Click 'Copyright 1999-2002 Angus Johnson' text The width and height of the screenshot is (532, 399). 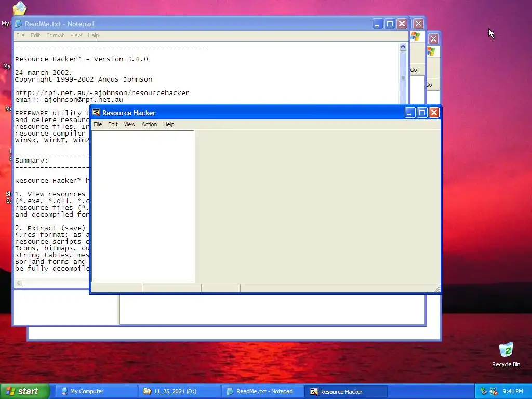click(84, 79)
